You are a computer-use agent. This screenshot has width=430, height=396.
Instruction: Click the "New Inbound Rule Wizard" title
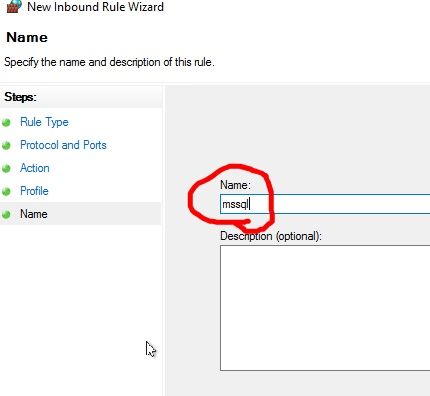95,7
